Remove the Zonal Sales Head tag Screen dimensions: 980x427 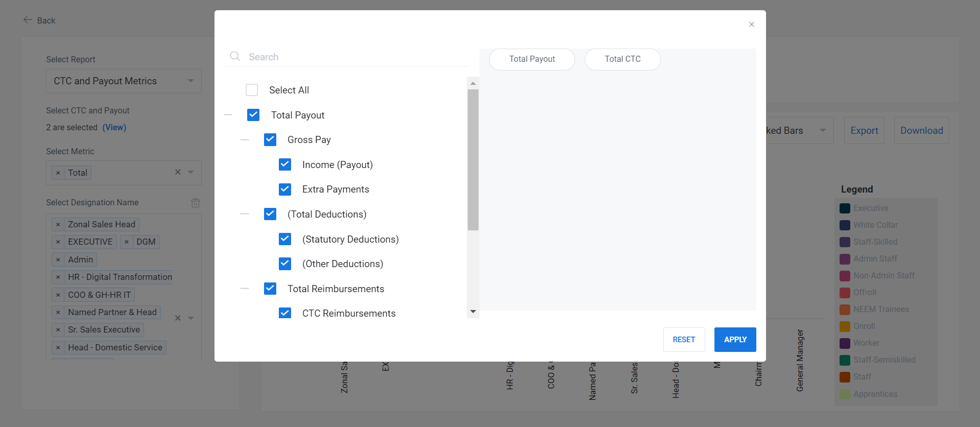coord(58,225)
